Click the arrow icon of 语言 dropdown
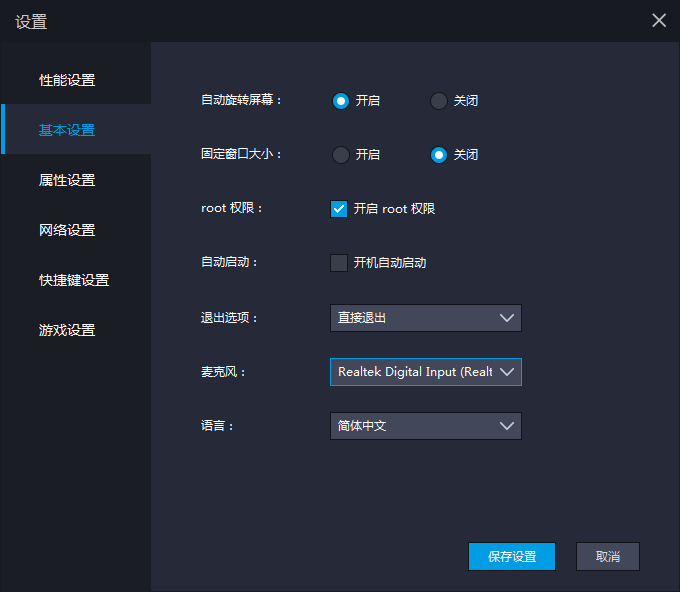The image size is (680, 592). (507, 426)
